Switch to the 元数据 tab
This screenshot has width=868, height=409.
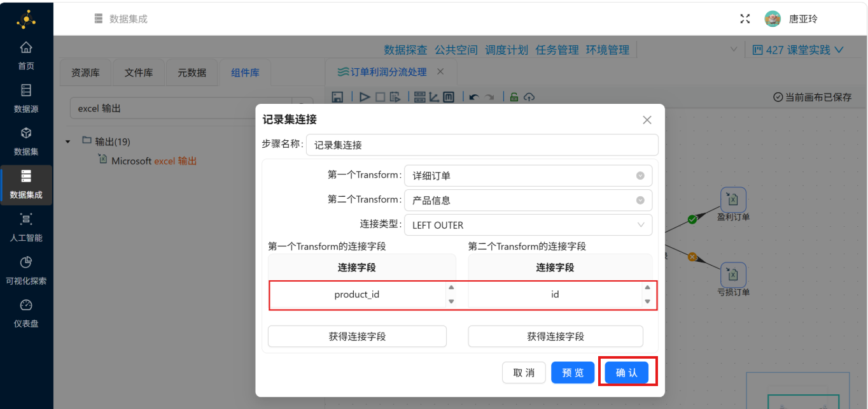click(192, 73)
